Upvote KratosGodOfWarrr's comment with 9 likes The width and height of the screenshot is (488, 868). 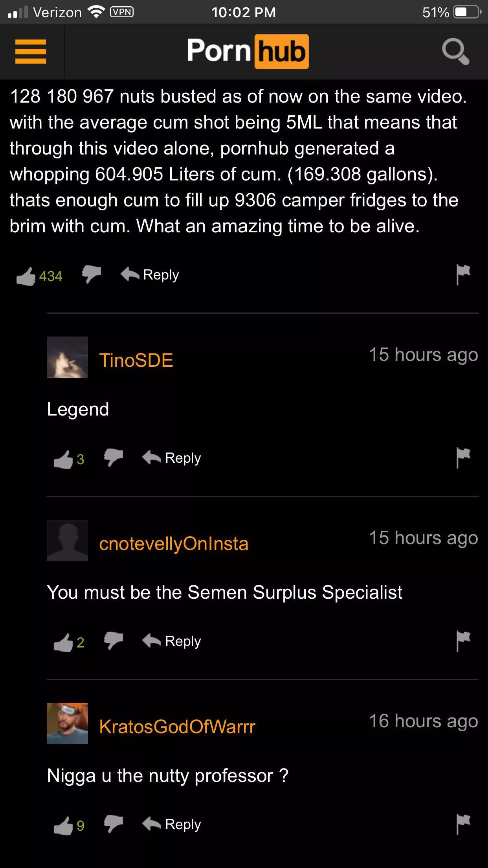[63, 826]
